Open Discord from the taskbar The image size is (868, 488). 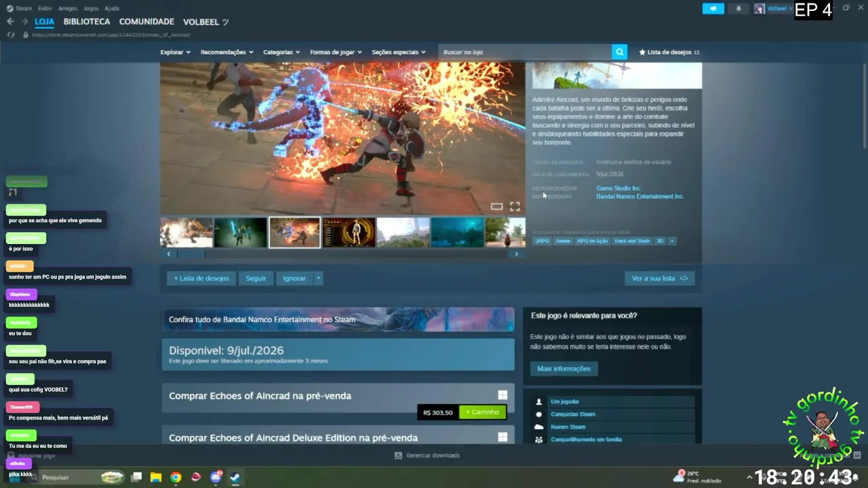(216, 477)
